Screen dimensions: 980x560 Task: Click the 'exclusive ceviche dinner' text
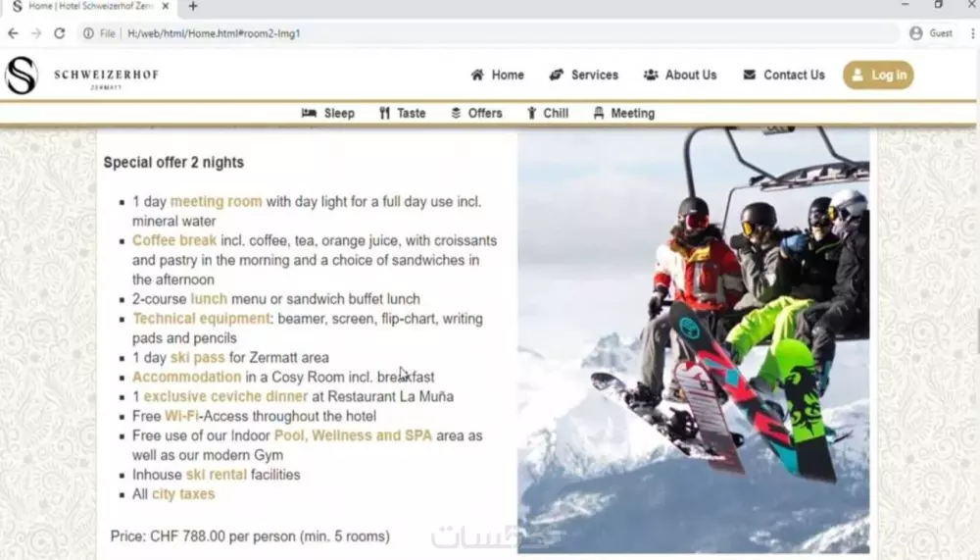[225, 396]
